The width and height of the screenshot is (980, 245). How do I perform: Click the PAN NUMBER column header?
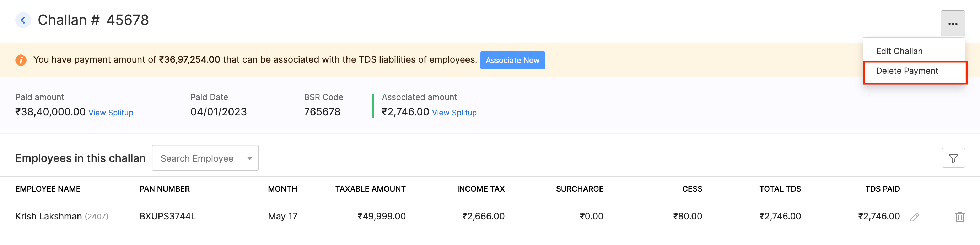tap(165, 189)
